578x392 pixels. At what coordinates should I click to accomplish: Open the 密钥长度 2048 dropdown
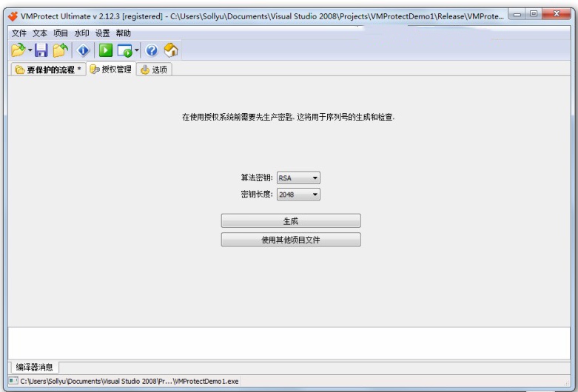298,195
